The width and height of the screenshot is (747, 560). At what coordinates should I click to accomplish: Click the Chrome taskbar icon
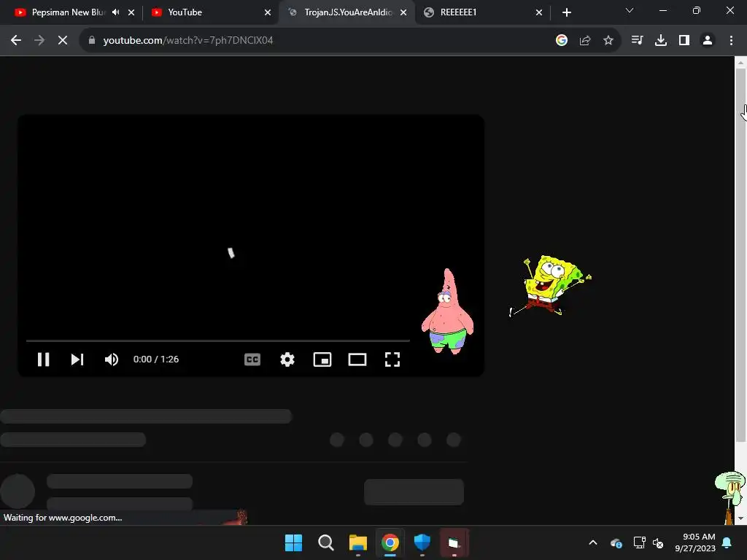(390, 542)
